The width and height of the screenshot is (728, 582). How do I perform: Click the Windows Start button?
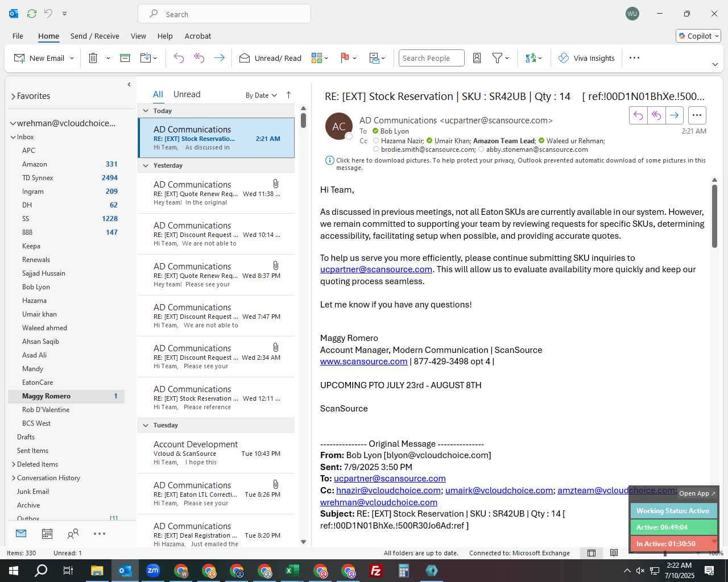pyautogui.click(x=14, y=571)
